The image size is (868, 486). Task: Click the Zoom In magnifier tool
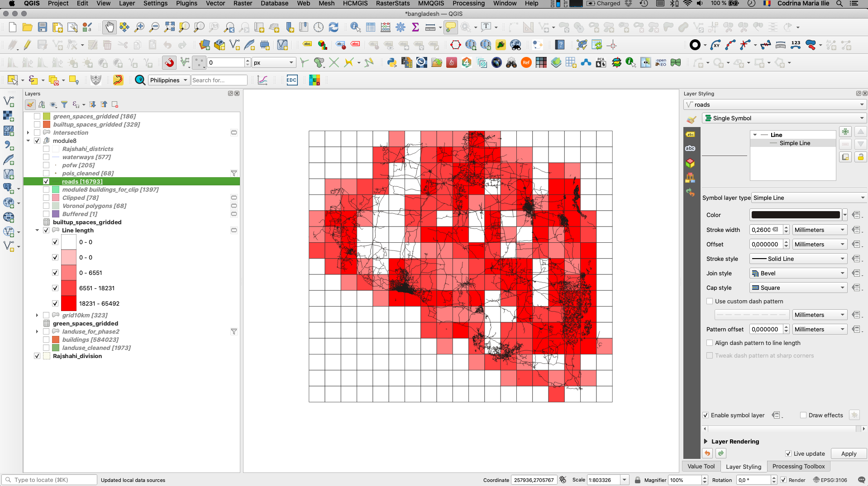click(x=139, y=28)
